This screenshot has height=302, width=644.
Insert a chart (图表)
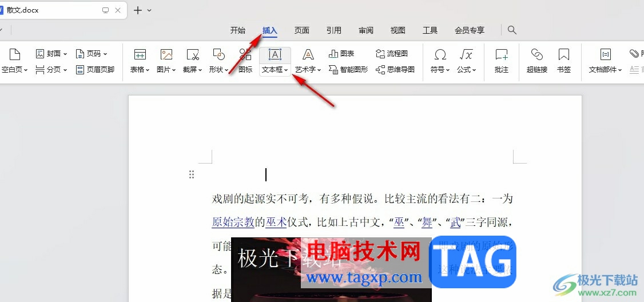coord(341,54)
